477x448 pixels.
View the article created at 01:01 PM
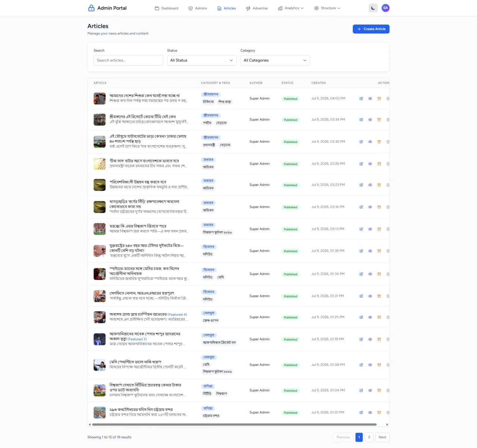coord(370,413)
